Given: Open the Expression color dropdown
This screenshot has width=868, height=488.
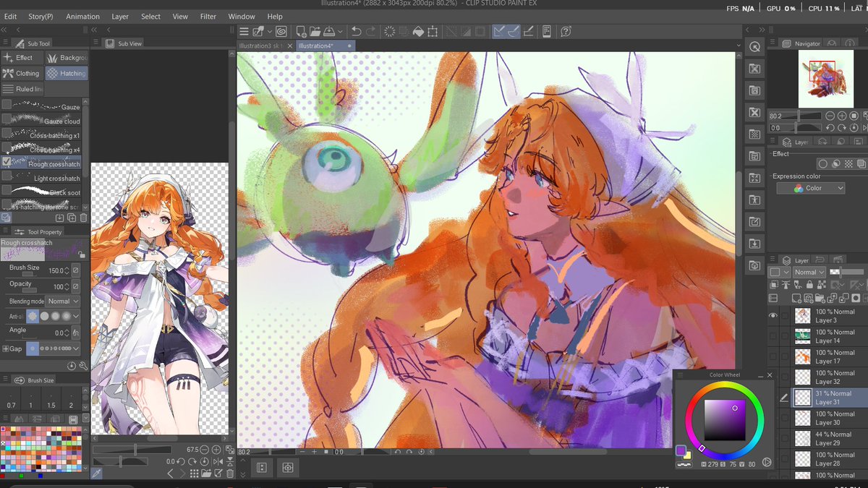Looking at the screenshot, I should [x=811, y=188].
